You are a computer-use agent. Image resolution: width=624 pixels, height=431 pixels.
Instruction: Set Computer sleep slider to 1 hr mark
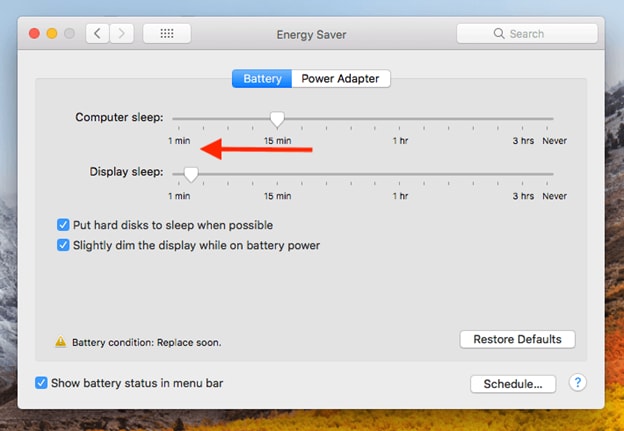[x=400, y=119]
